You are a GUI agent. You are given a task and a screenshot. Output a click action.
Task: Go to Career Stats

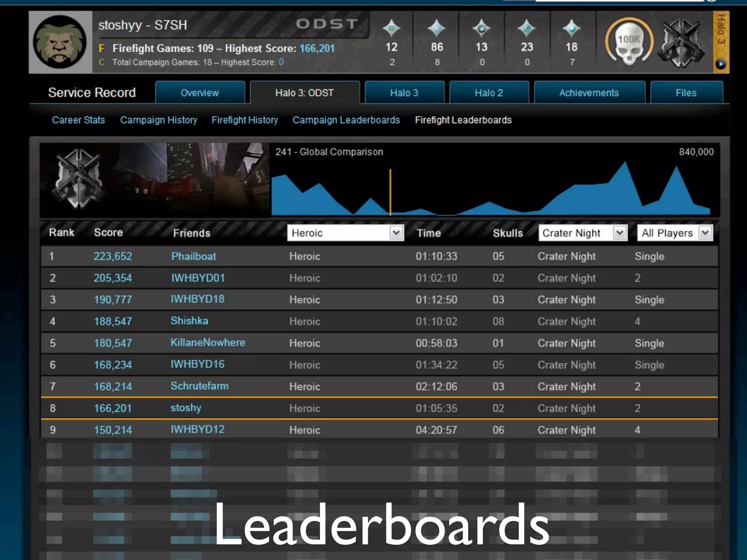(78, 120)
